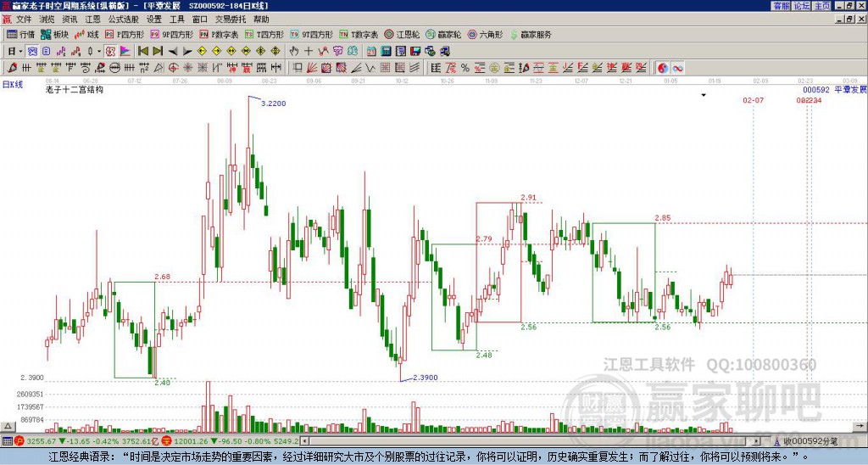The width and height of the screenshot is (868, 465).
Task: Open the 江恩 menu
Action: pyautogui.click(x=92, y=20)
